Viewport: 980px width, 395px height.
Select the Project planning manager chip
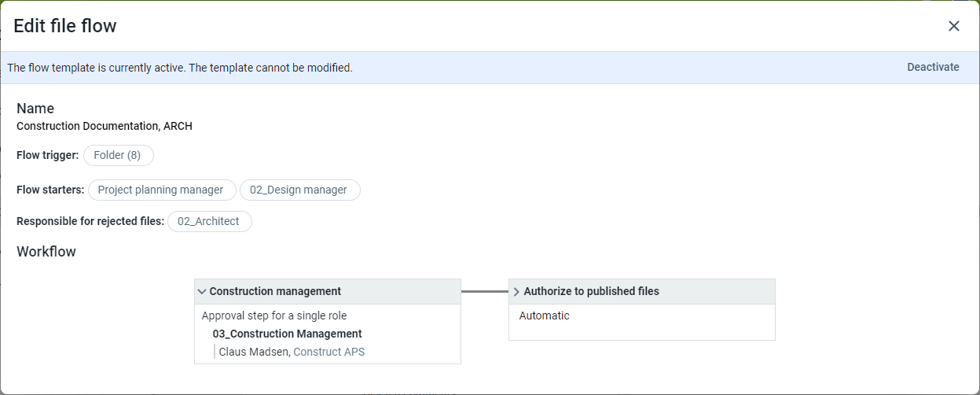point(161,190)
